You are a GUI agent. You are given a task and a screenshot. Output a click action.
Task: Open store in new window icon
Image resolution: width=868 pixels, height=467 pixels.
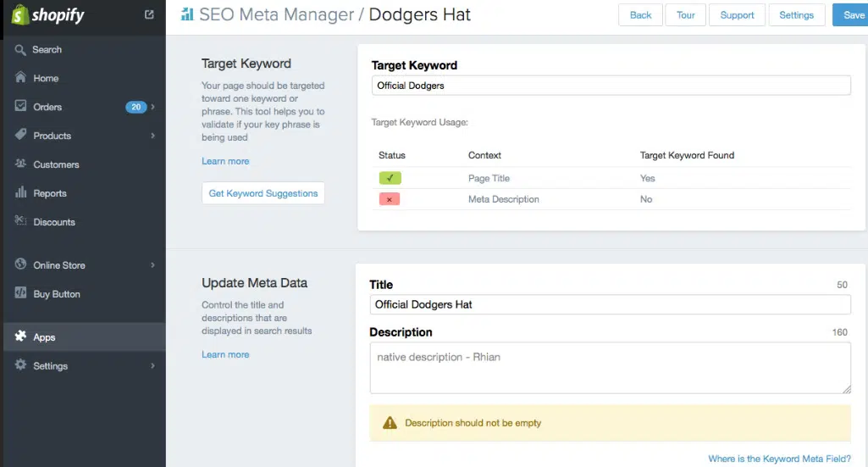coord(150,14)
